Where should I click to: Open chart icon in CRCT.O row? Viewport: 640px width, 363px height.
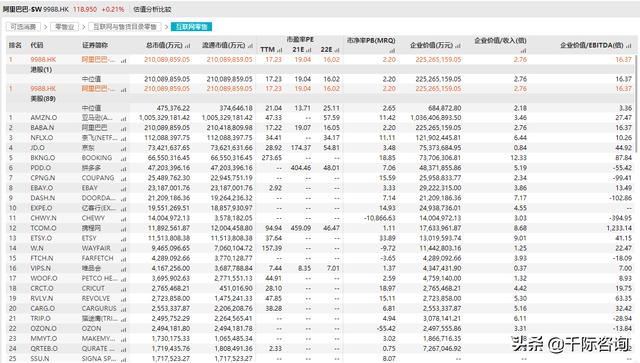click(x=124, y=289)
